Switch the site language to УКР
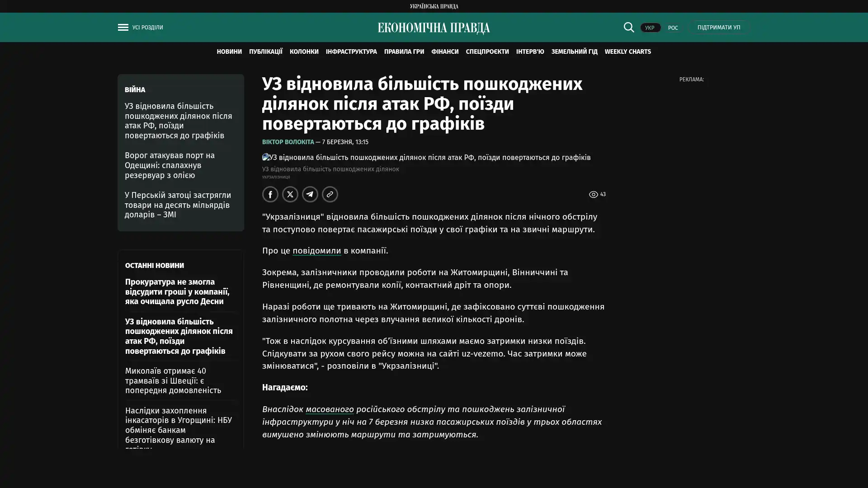This screenshot has width=868, height=488. pyautogui.click(x=650, y=28)
